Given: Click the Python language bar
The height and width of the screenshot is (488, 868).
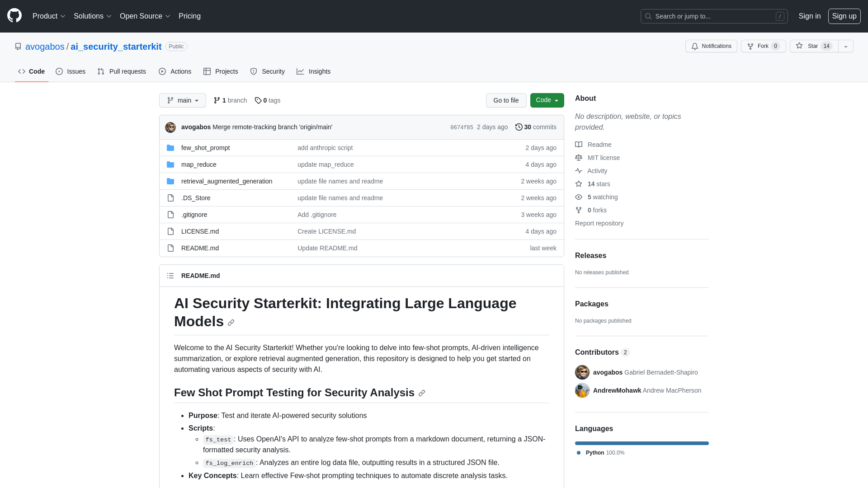Looking at the screenshot, I should pyautogui.click(x=642, y=443).
